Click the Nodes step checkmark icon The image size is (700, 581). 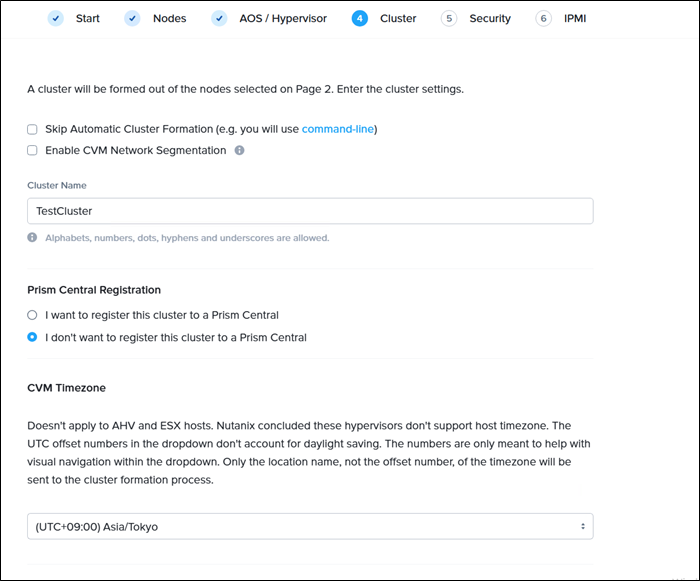132,18
